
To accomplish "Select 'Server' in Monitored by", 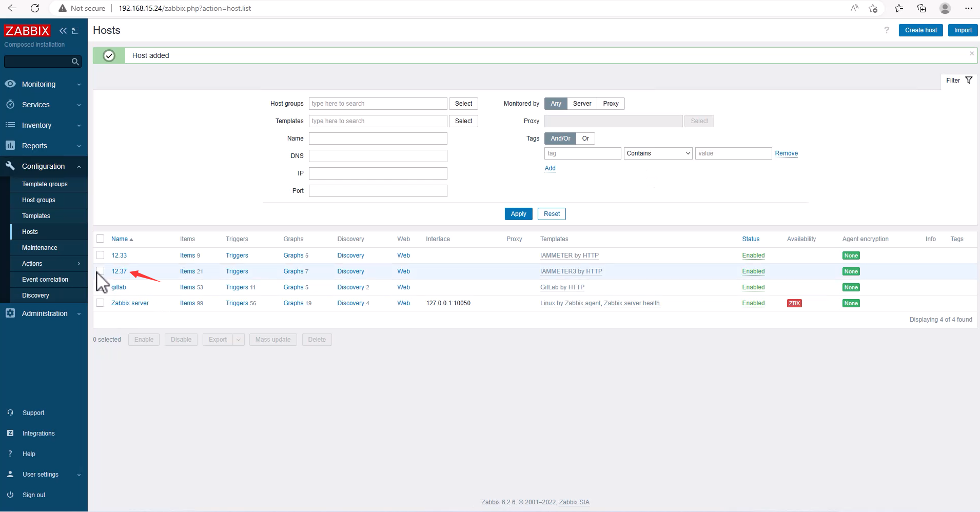I will 582,104.
